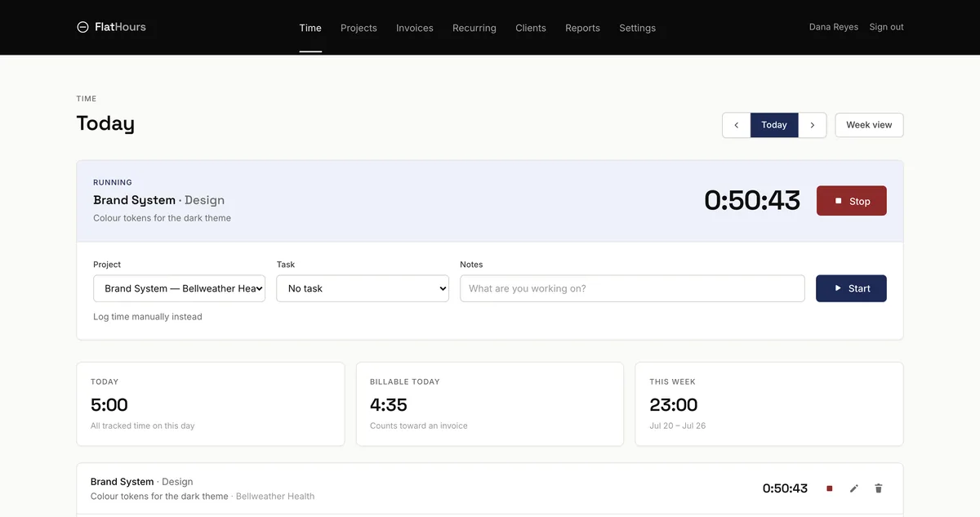Open the Project dropdown
The width and height of the screenshot is (980, 517).
[179, 288]
